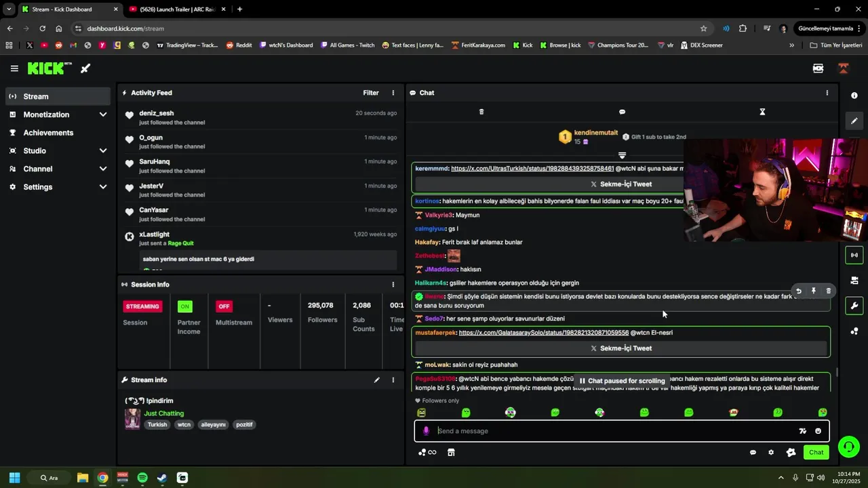Open the hamburger menu beside the Kick logo

[14, 68]
